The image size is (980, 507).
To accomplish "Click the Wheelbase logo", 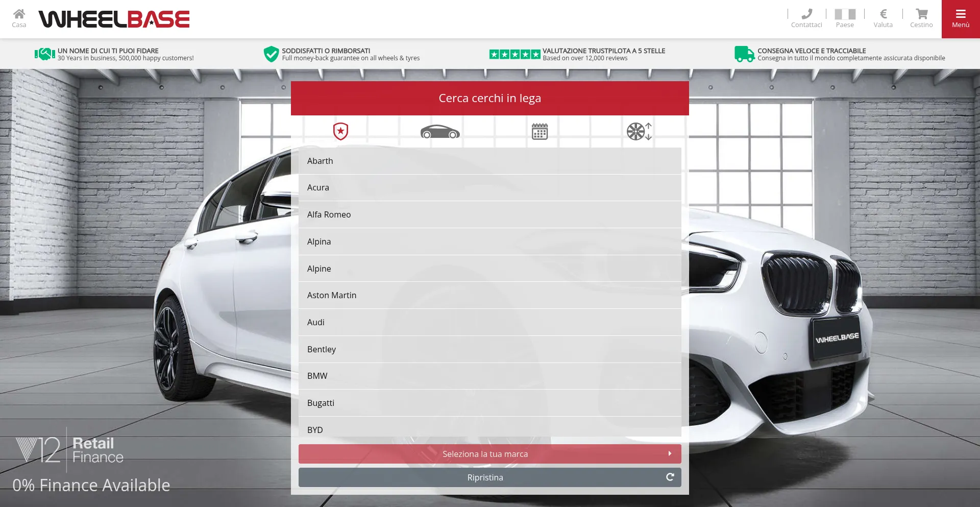I will [x=114, y=19].
